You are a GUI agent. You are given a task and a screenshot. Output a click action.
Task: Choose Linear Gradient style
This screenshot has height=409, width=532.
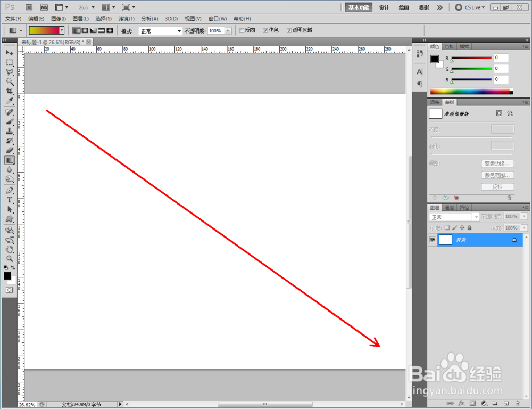pyautogui.click(x=77, y=30)
